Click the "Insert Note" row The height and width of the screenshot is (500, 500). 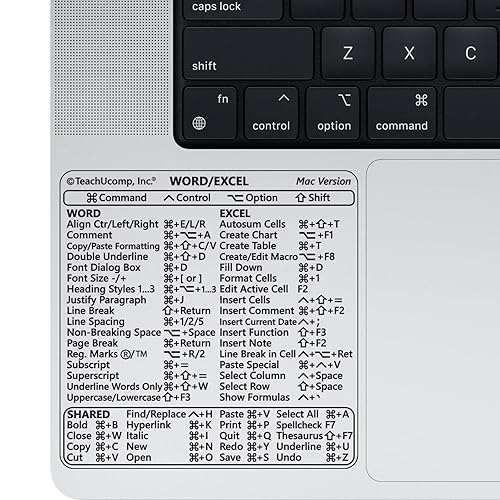pos(273,343)
